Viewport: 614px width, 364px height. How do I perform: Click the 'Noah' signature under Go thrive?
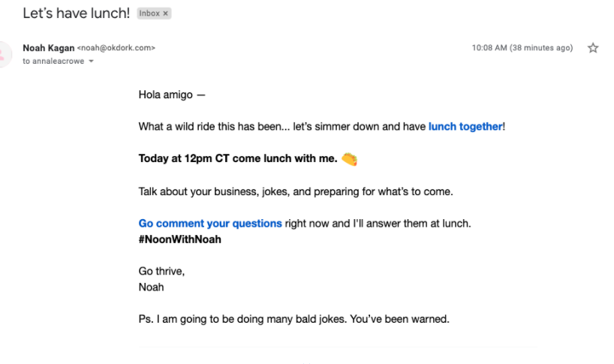151,287
